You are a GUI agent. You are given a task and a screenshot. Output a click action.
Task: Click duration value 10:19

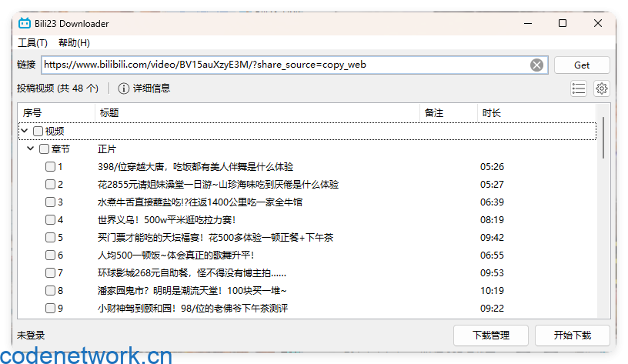click(x=493, y=290)
